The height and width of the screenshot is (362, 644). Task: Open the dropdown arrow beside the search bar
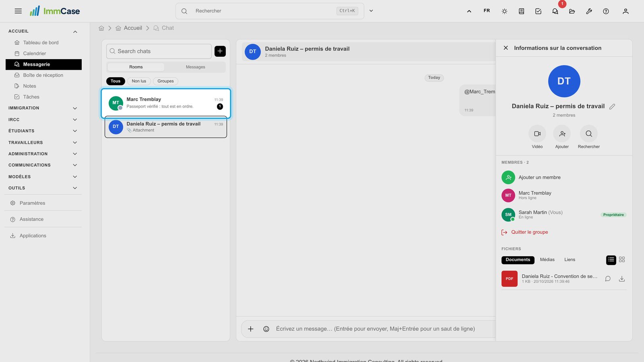coord(371,11)
